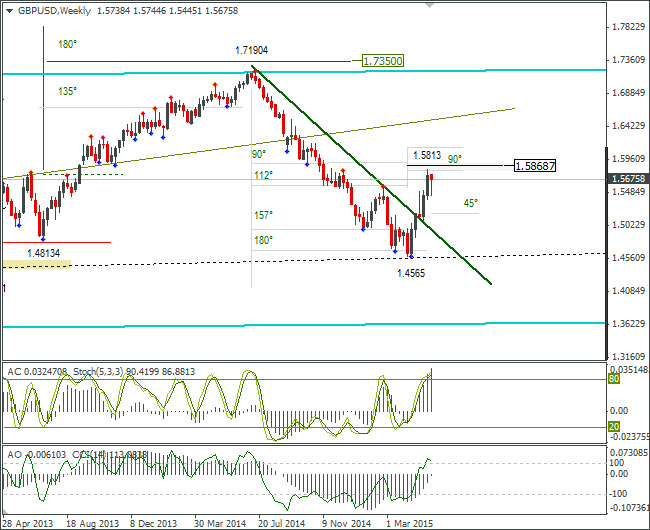Select the upper cyan horizontal channel line
This screenshot has width=650, height=530.
click(304, 72)
